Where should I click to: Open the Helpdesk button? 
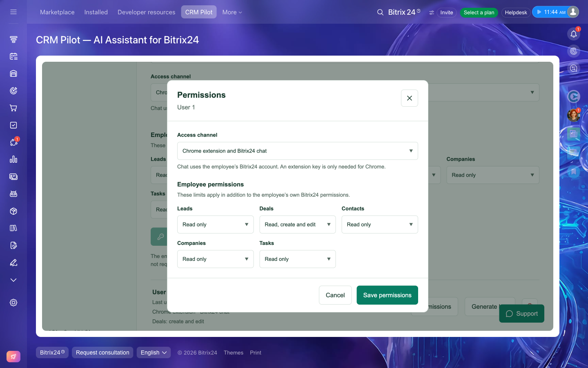tap(516, 13)
